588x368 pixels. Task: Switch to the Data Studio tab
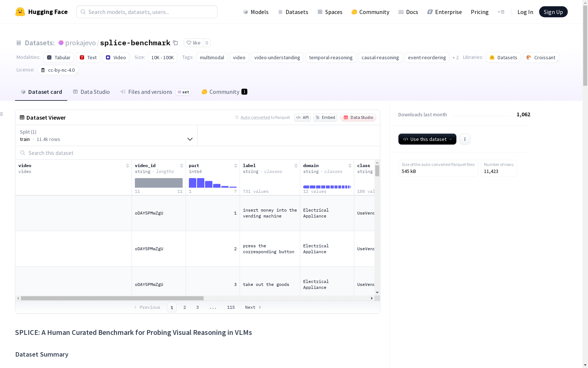pyautogui.click(x=91, y=92)
